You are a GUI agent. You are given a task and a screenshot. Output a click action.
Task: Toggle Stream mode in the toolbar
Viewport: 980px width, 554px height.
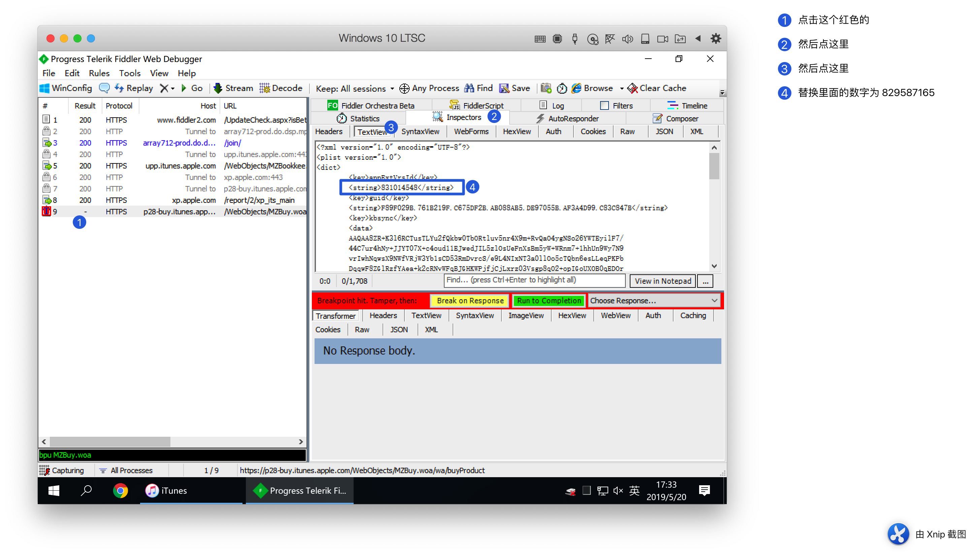(x=233, y=88)
